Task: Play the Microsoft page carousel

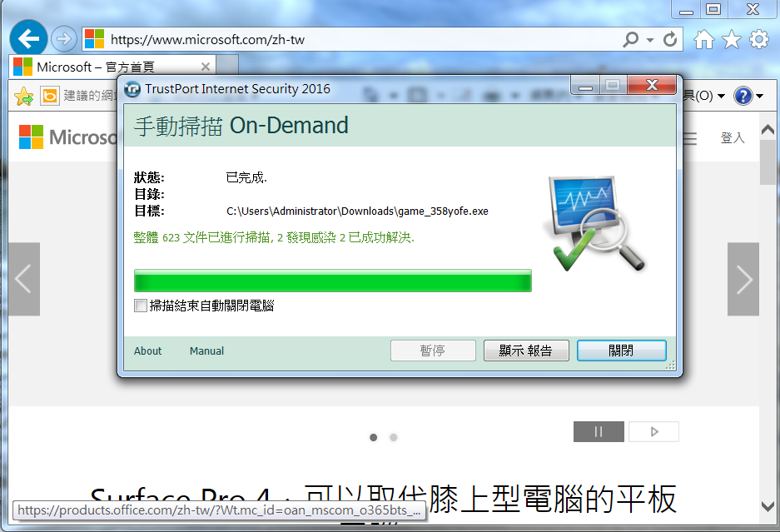Action: pyautogui.click(x=653, y=431)
